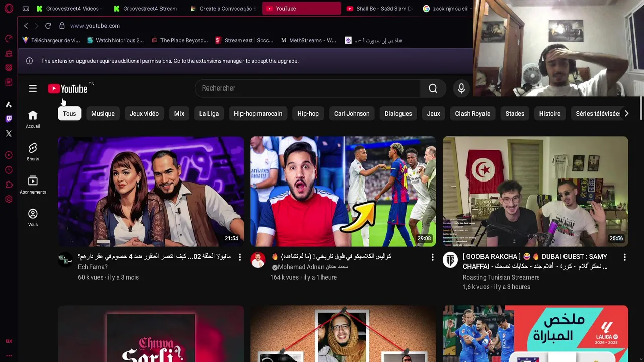
Task: Open Twitch panel in browser sidebar
Action: 9,119
